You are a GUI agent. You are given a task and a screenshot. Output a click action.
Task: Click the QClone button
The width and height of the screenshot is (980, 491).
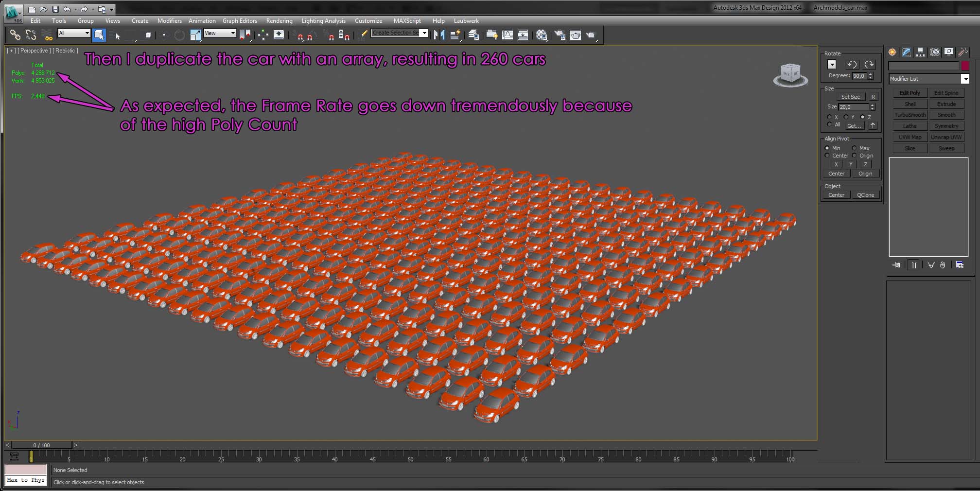click(865, 195)
